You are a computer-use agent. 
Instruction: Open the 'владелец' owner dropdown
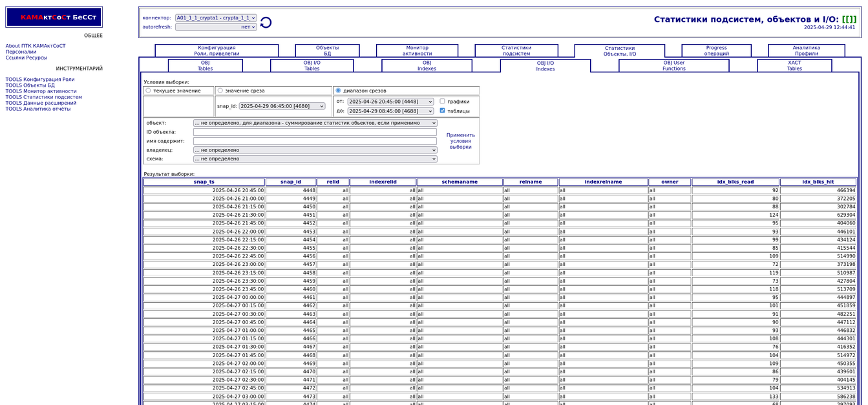(x=315, y=150)
